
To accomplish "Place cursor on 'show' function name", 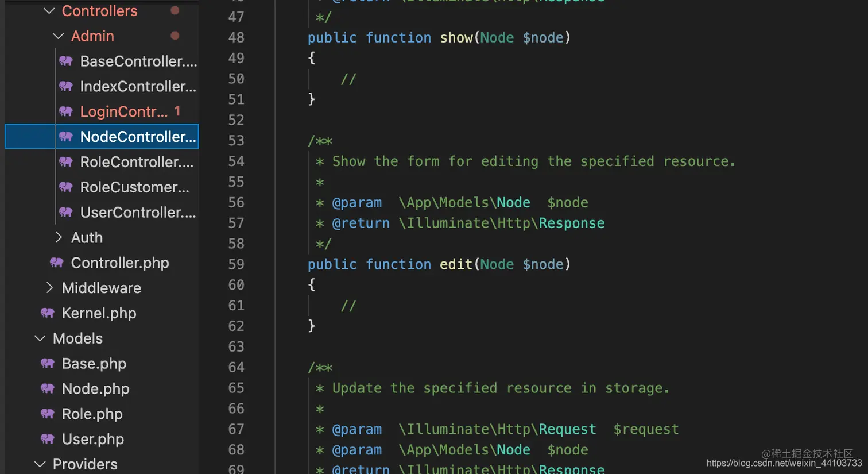I will [456, 37].
